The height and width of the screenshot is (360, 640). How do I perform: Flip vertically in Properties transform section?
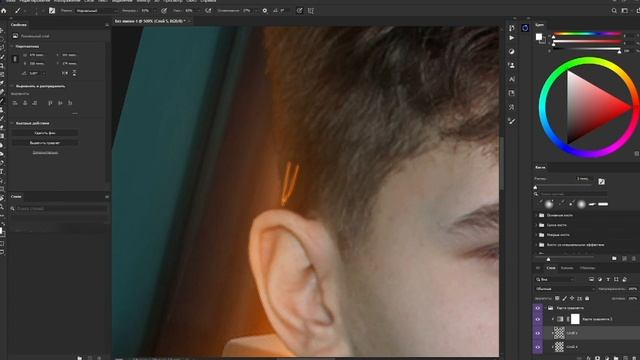point(74,73)
